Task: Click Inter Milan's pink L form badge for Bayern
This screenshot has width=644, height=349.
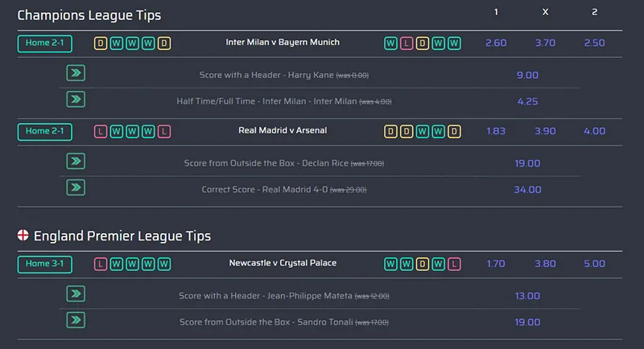Action: coord(407,43)
